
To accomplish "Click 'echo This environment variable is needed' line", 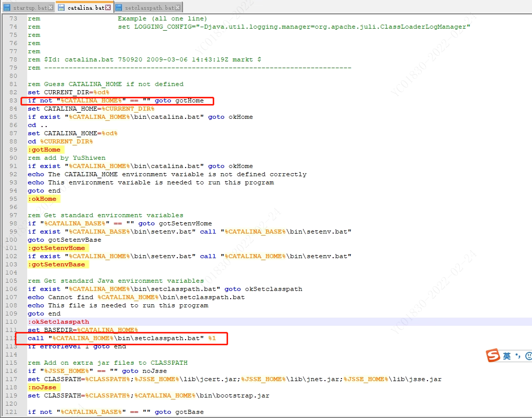I will pyautogui.click(x=151, y=182).
